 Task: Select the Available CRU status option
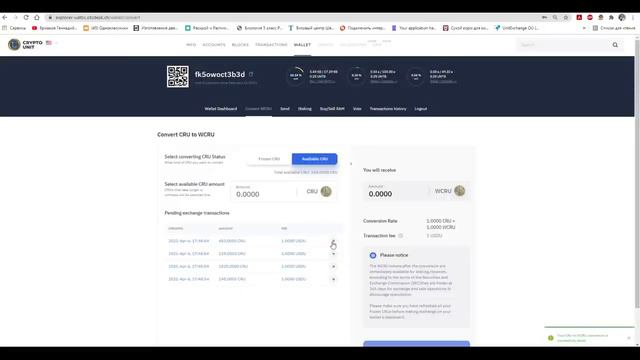click(x=314, y=159)
